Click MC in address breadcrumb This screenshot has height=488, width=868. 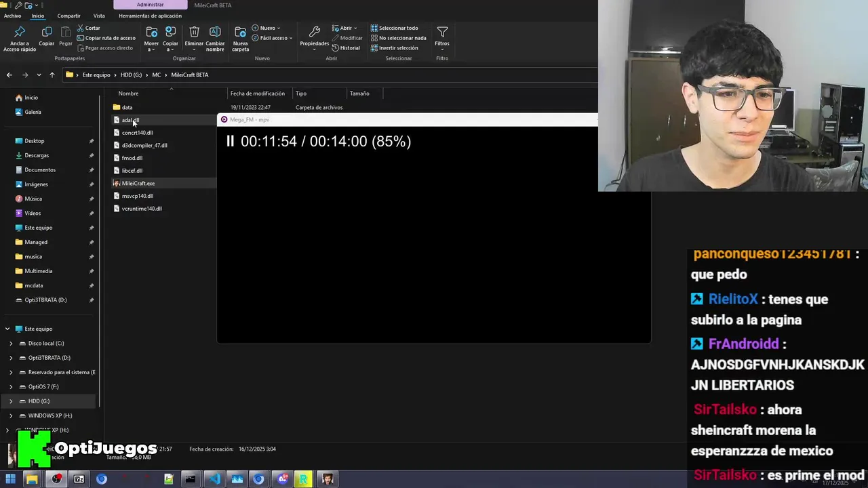click(x=156, y=75)
